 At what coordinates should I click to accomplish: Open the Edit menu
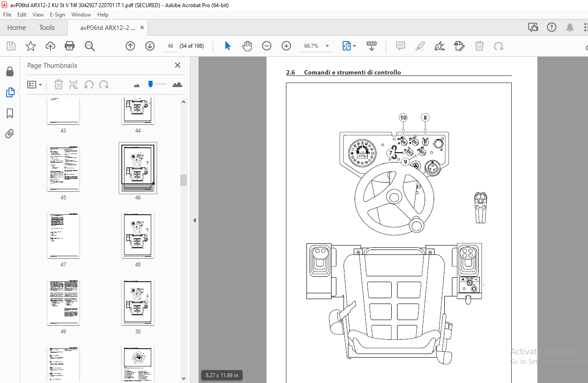tap(22, 15)
